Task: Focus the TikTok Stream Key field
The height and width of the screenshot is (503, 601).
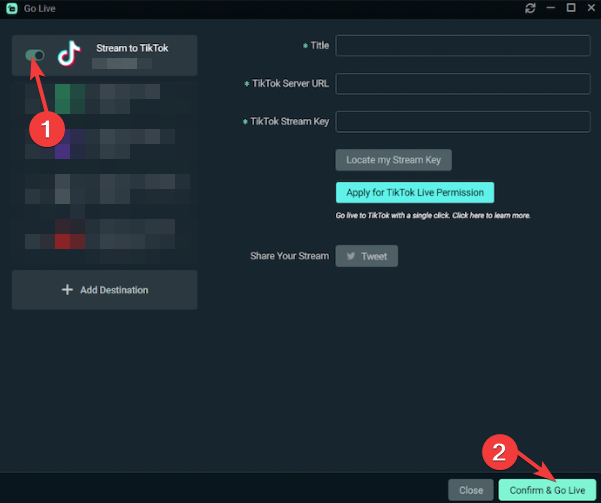Action: pyautogui.click(x=463, y=122)
